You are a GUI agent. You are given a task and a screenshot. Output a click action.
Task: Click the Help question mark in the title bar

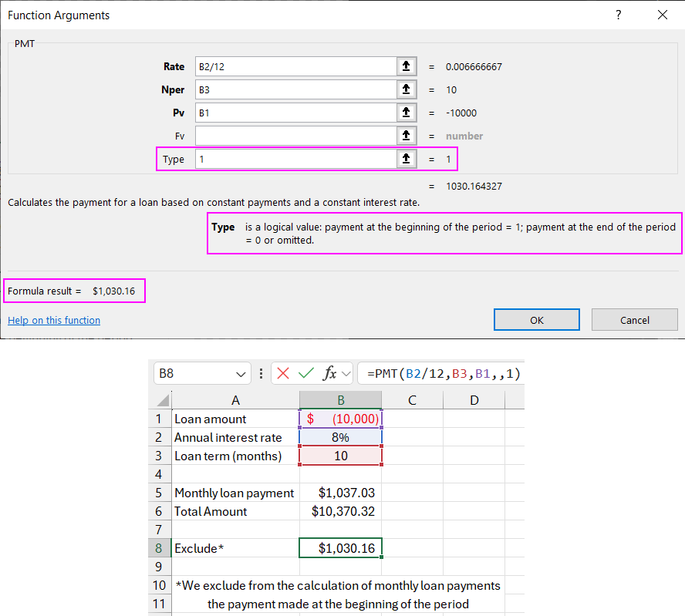(618, 15)
